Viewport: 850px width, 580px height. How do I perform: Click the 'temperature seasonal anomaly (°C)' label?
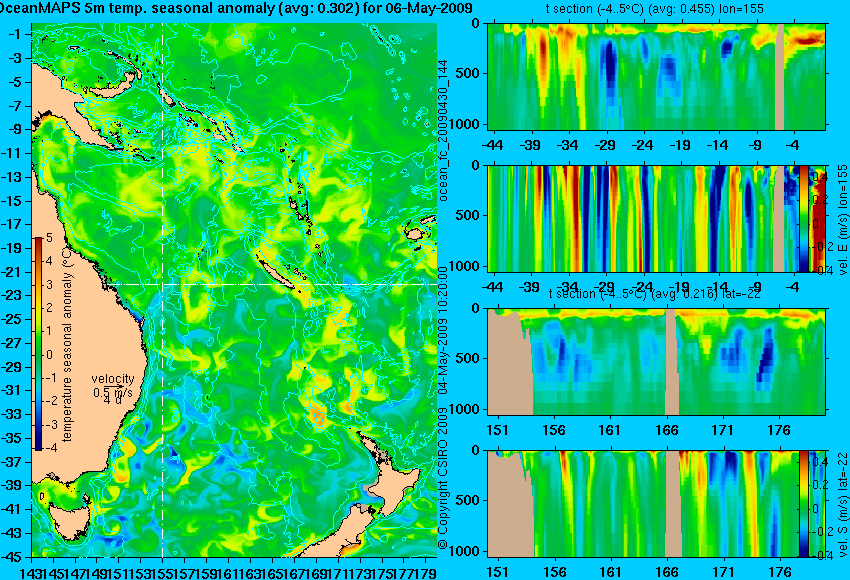pos(67,345)
